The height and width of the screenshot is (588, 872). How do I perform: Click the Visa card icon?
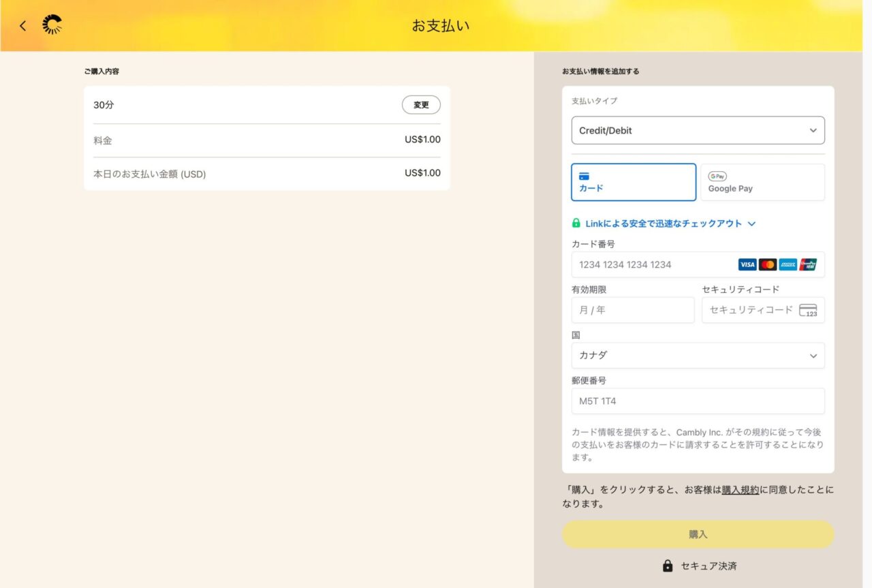point(747,264)
